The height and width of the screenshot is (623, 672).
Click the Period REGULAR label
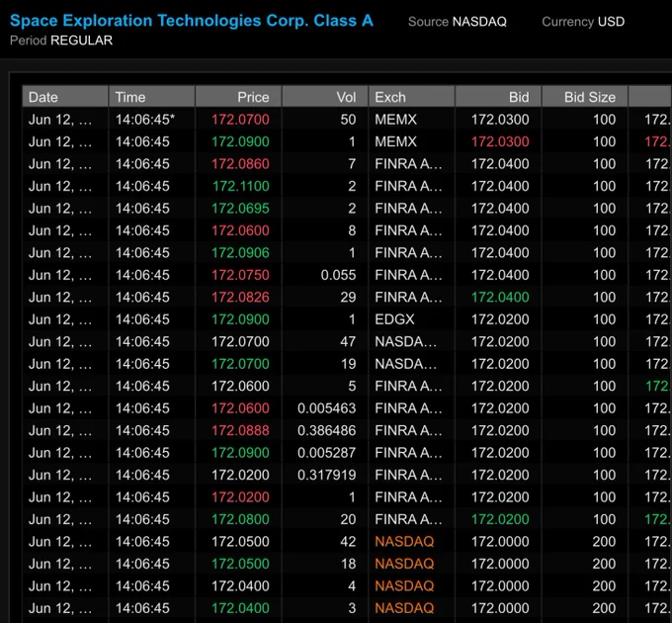(x=61, y=41)
